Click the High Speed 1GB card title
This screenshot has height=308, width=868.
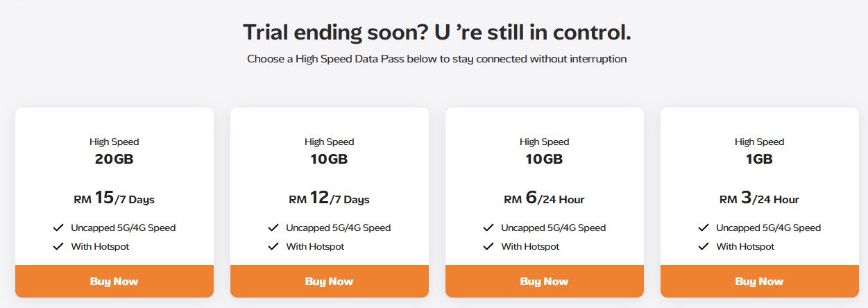point(759,151)
